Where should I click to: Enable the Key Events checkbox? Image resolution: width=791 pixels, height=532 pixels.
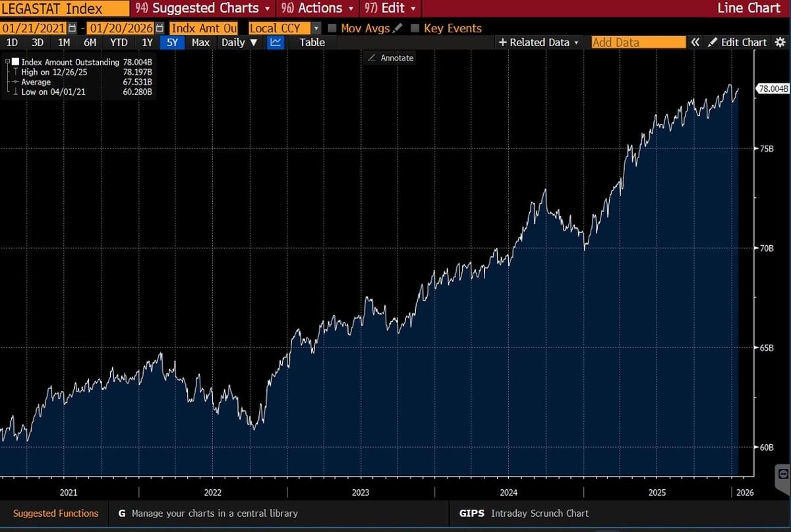click(x=415, y=28)
